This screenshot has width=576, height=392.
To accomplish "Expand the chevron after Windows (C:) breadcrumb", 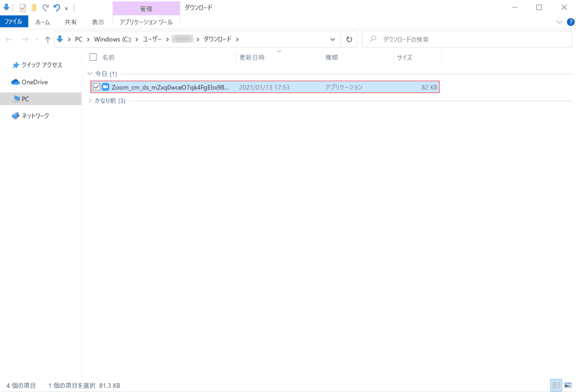I will coord(137,39).
